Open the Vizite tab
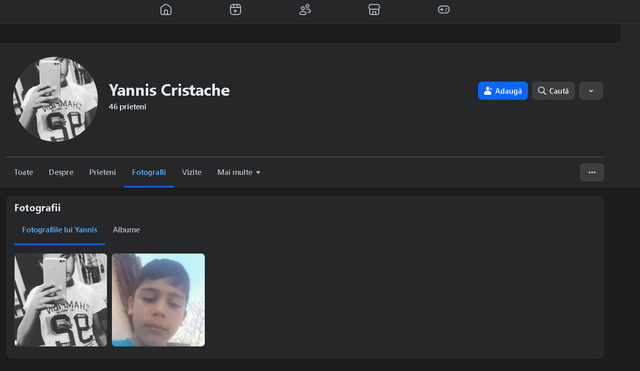Viewport: 640px width, 371px height. click(x=191, y=172)
